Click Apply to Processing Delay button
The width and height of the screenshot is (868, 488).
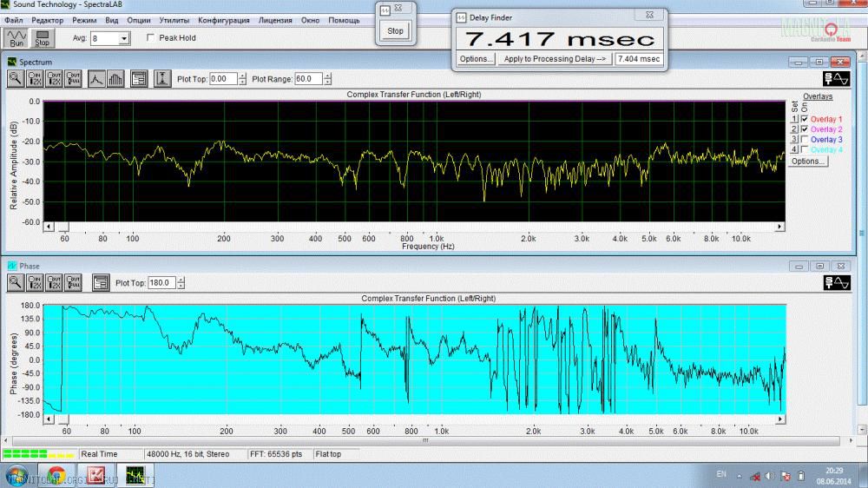[x=555, y=59]
